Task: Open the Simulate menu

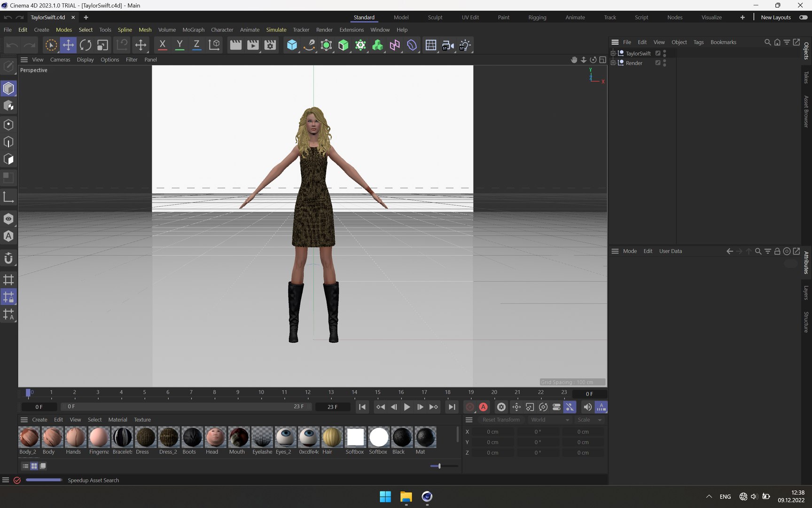Action: [x=276, y=30]
